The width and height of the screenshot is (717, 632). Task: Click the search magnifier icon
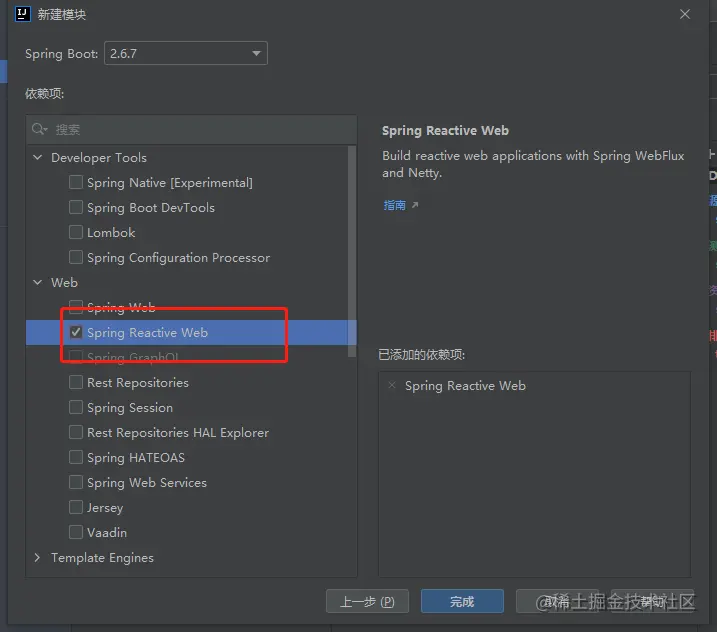coord(40,129)
